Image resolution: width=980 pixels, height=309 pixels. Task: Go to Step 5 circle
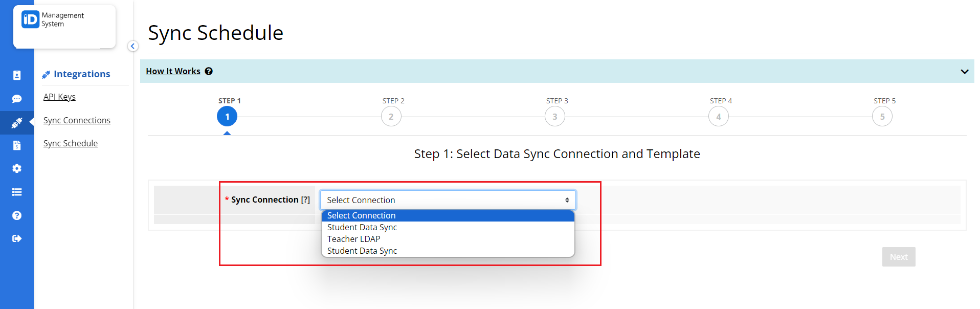click(x=882, y=117)
